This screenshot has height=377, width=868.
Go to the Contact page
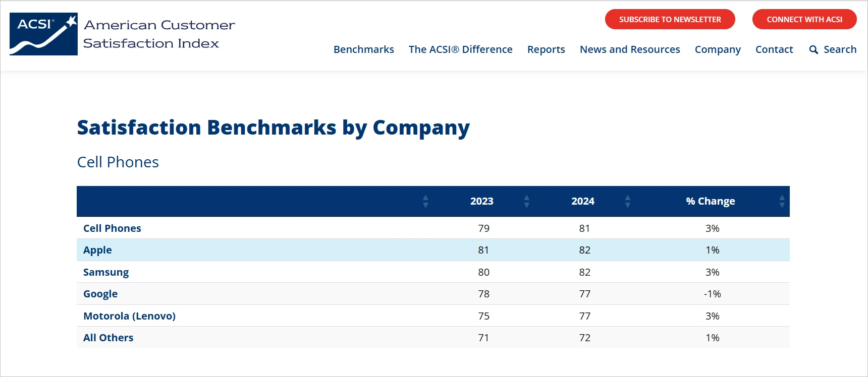774,49
